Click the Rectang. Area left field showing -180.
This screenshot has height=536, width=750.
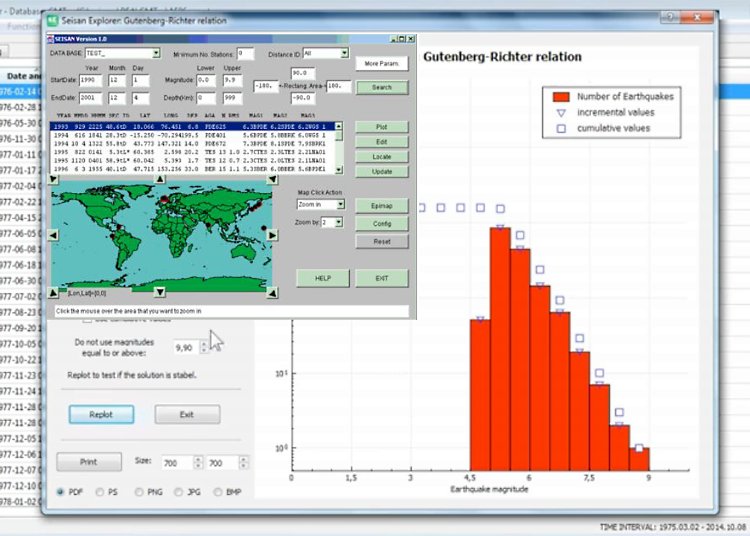[265, 87]
